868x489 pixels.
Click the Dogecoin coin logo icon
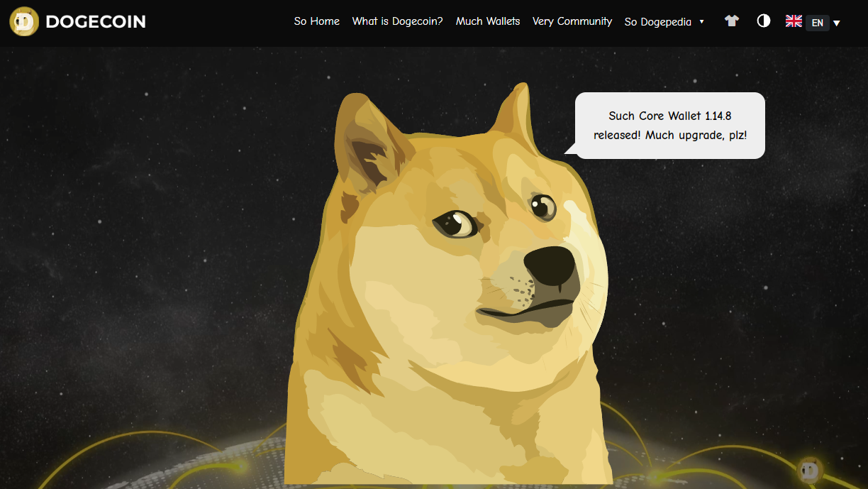(24, 21)
